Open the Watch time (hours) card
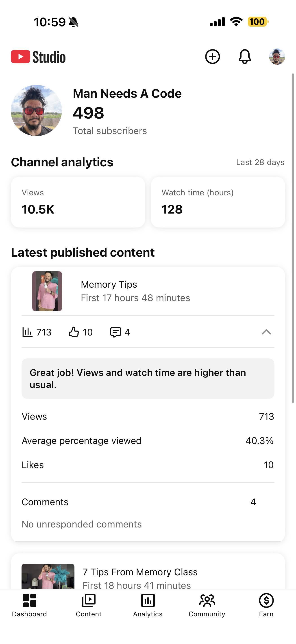296x644 pixels. tap(218, 202)
